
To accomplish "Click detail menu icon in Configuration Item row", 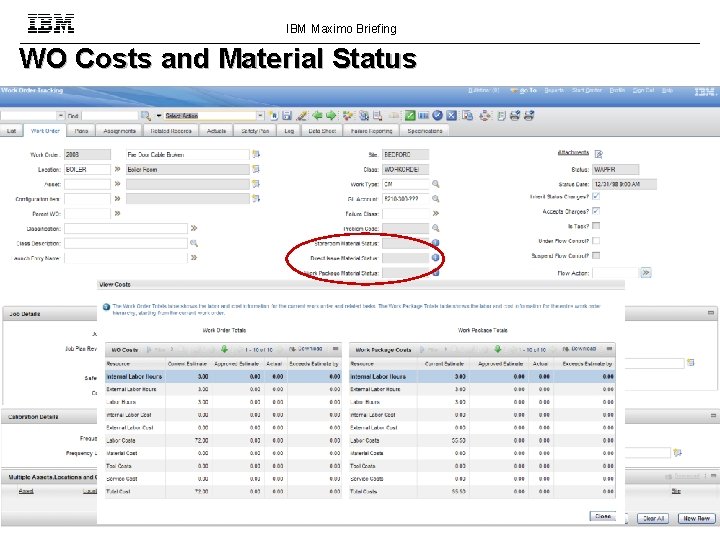I will 256,199.
